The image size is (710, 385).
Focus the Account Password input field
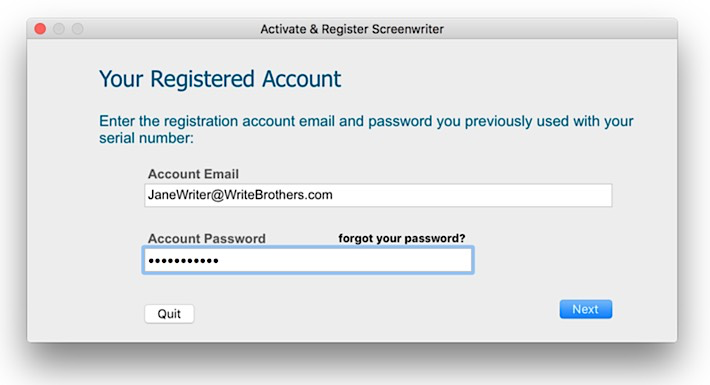tap(308, 260)
